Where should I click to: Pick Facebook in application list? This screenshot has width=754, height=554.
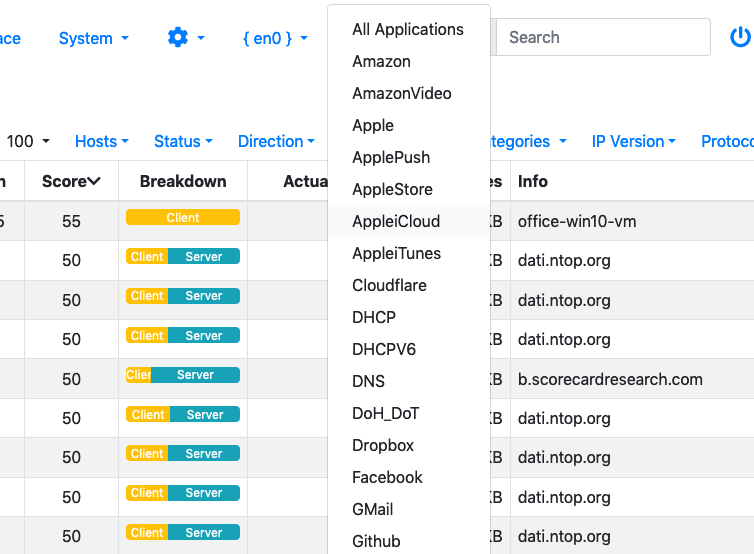pos(409,477)
